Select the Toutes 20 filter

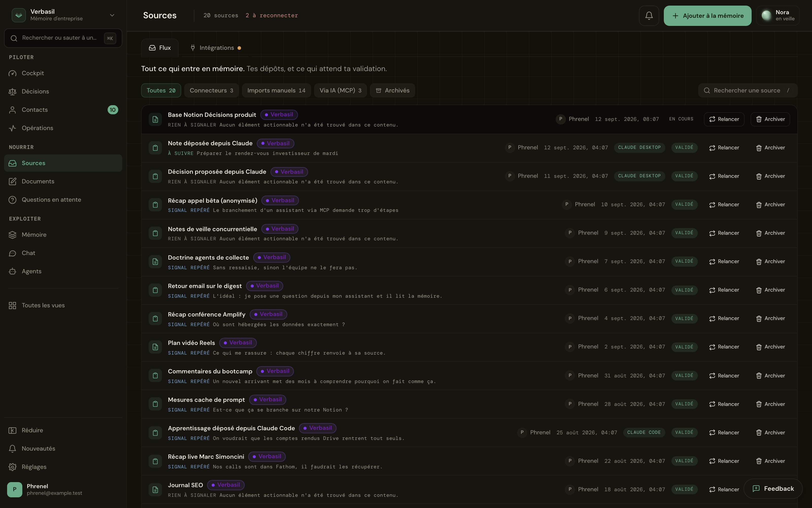[161, 90]
